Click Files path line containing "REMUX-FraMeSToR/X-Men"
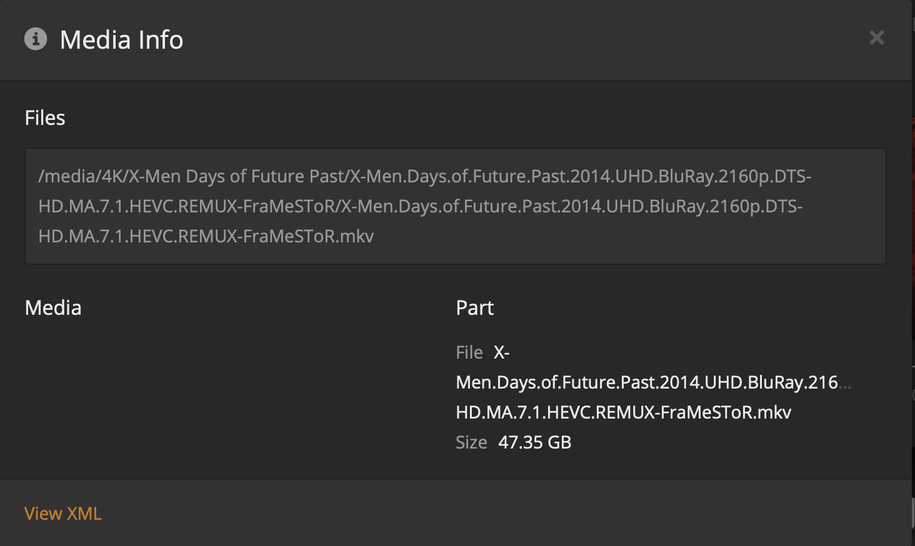This screenshot has height=546, width=915. coord(420,206)
